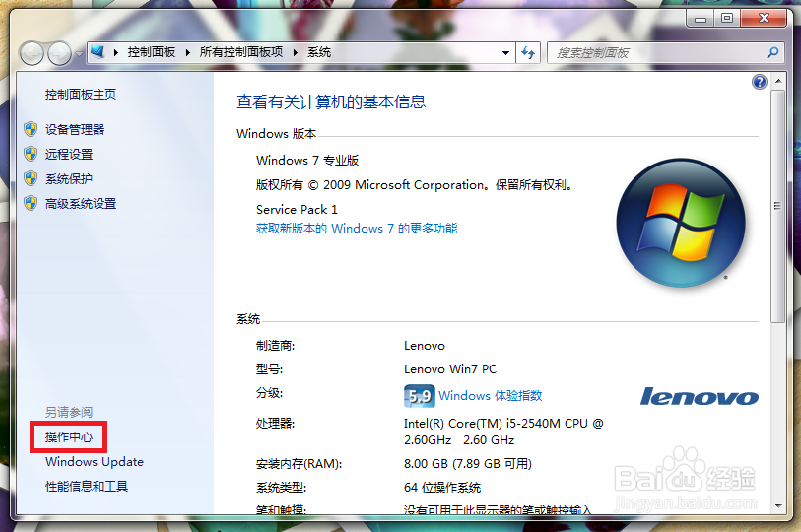The width and height of the screenshot is (801, 532).
Task: Click the lenovo brand logo
Action: 700,397
